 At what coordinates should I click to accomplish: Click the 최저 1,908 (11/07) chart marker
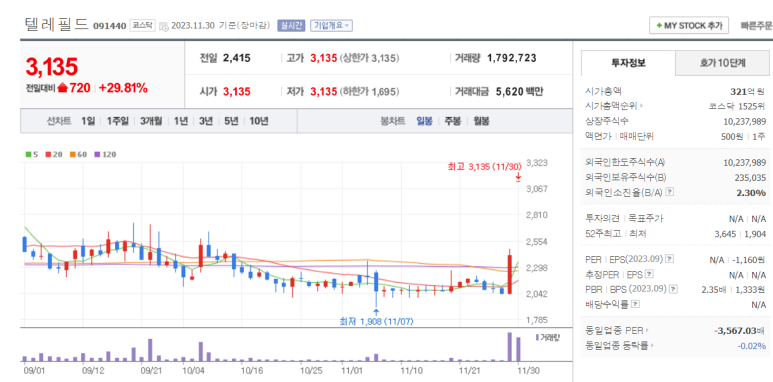(376, 321)
